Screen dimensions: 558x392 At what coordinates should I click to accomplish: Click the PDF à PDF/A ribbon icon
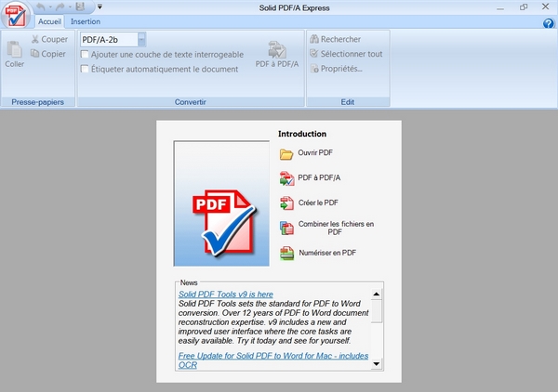click(277, 49)
